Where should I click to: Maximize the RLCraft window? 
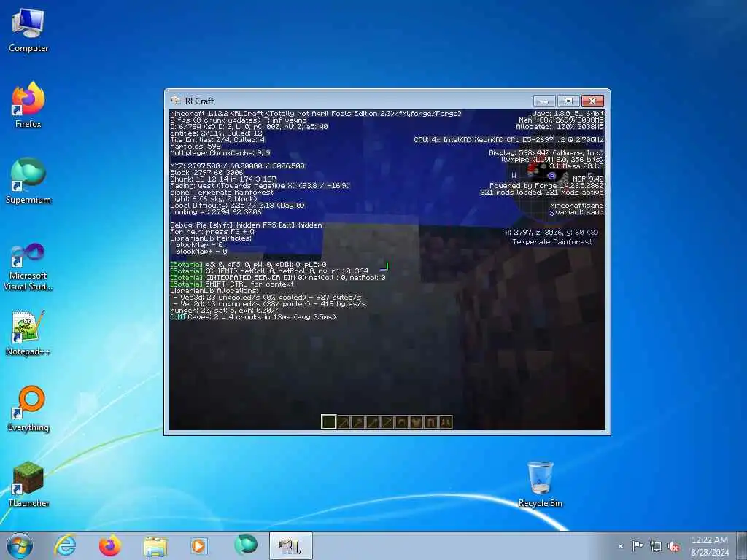tap(568, 101)
